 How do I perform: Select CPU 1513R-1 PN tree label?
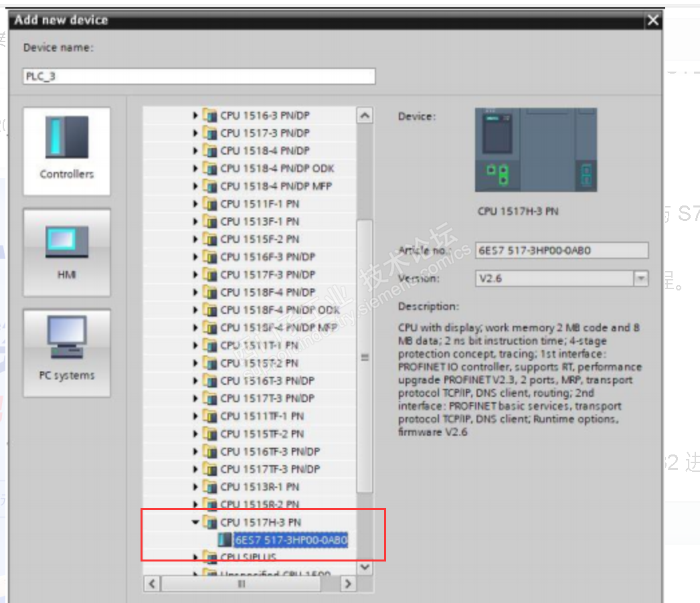(260, 487)
